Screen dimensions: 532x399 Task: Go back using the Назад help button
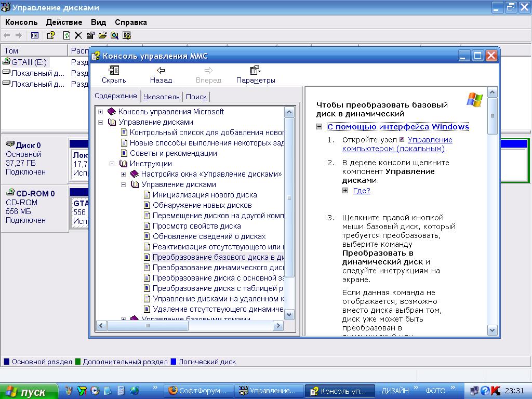pyautogui.click(x=161, y=75)
